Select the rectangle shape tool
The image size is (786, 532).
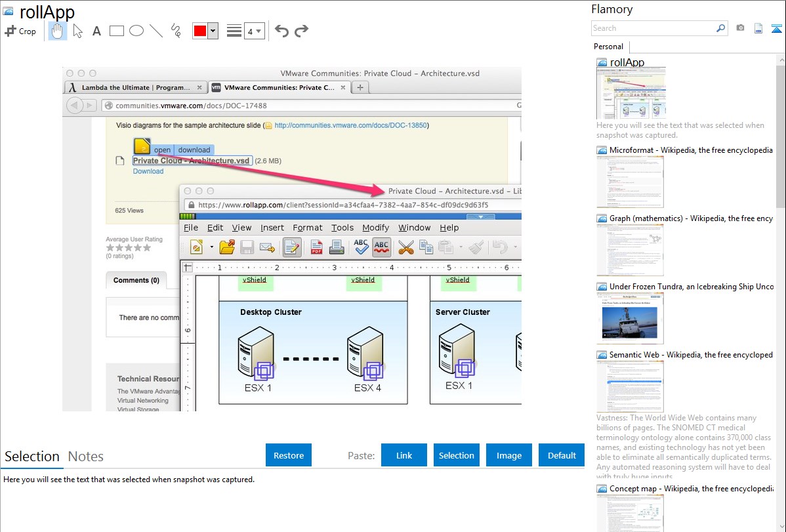[116, 31]
